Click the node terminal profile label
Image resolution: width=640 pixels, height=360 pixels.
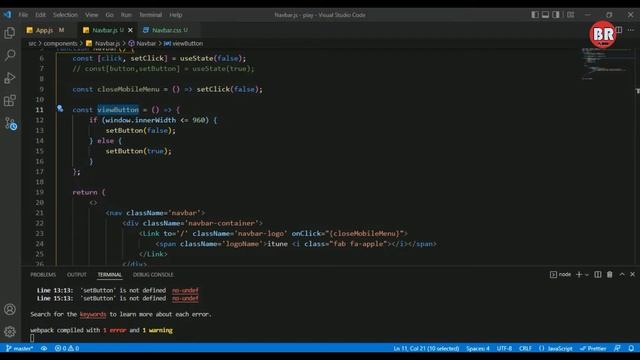coord(565,274)
